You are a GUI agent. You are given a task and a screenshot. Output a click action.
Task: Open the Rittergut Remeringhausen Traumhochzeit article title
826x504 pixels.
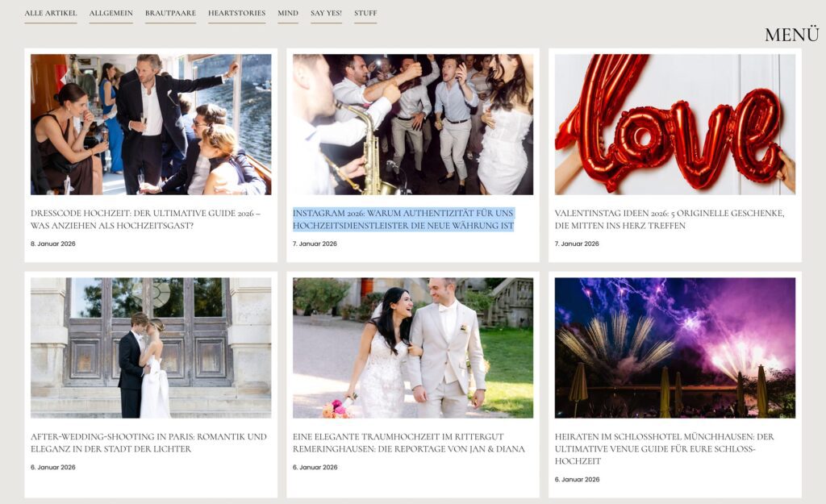(408, 443)
